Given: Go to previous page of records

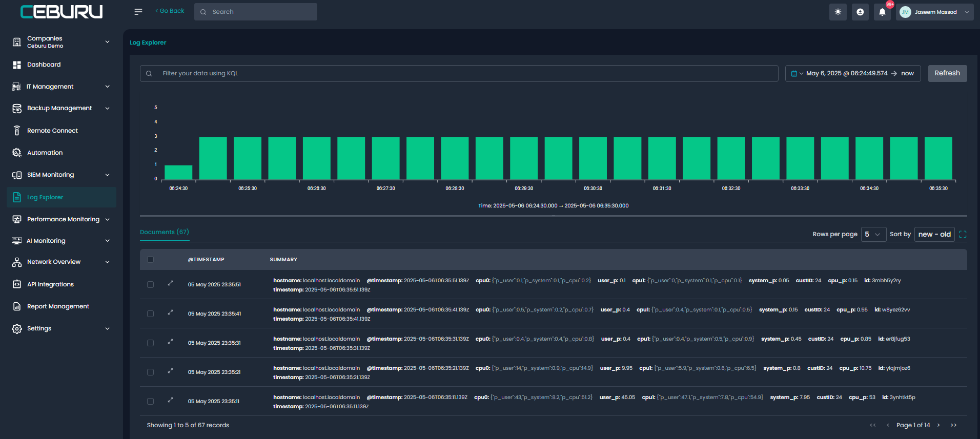Looking at the screenshot, I should [x=888, y=425].
